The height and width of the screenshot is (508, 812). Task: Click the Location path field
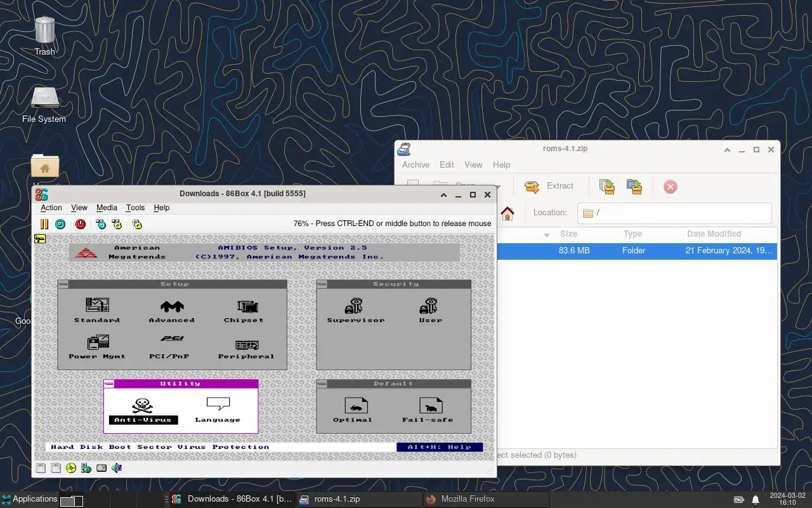point(674,213)
